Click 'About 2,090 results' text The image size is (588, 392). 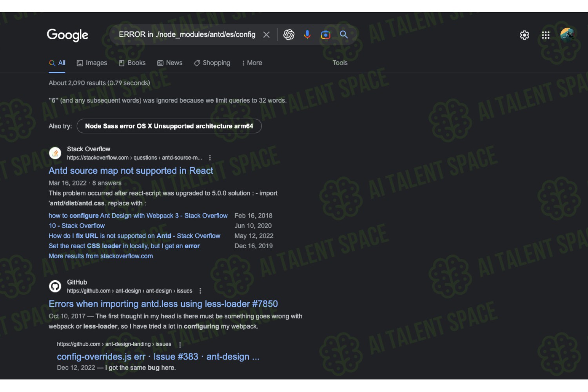99,83
